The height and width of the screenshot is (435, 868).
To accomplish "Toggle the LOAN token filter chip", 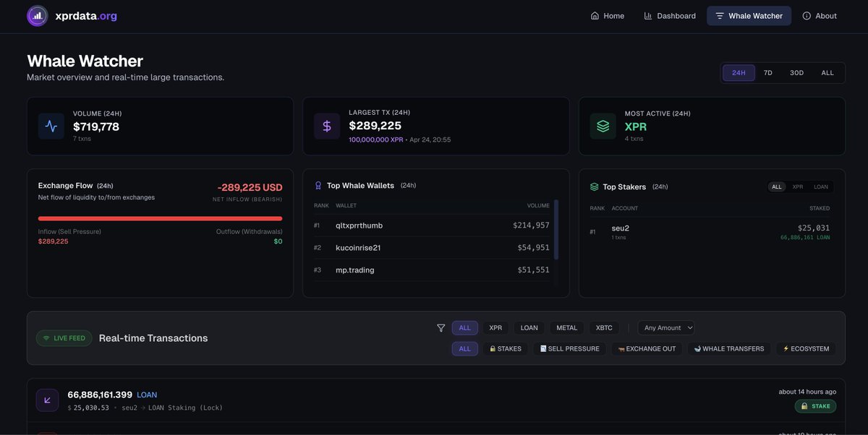I will tap(529, 328).
